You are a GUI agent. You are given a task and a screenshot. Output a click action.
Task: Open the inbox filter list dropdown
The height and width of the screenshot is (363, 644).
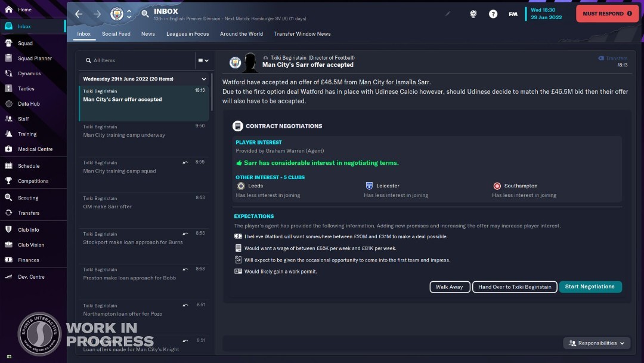(x=203, y=60)
